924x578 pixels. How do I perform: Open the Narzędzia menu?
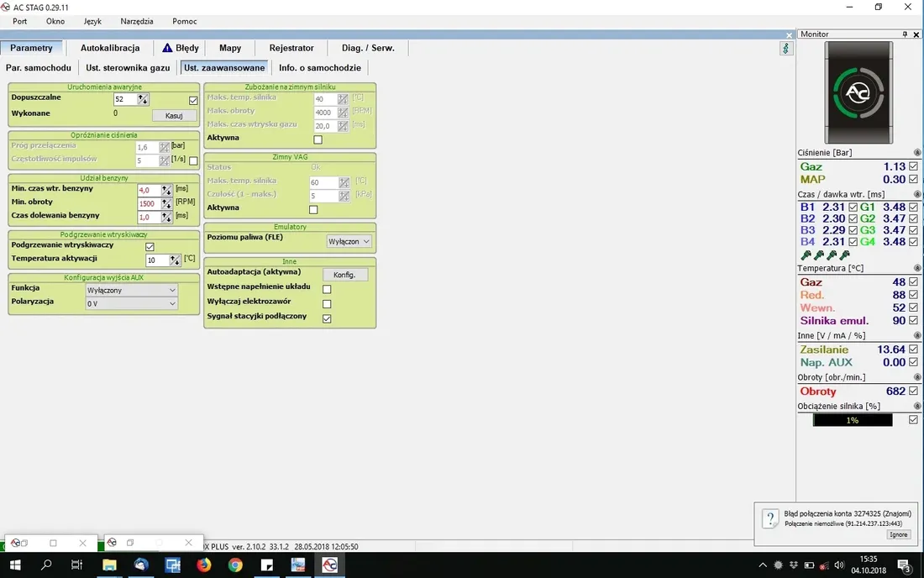pos(137,21)
